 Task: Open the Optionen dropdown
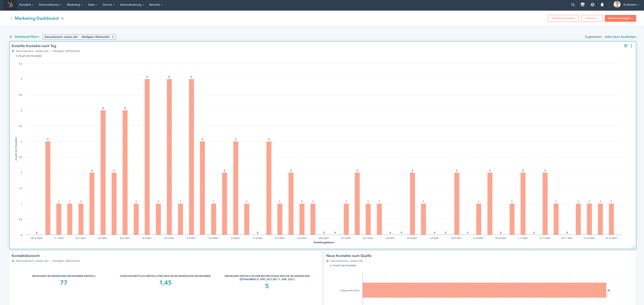591,18
